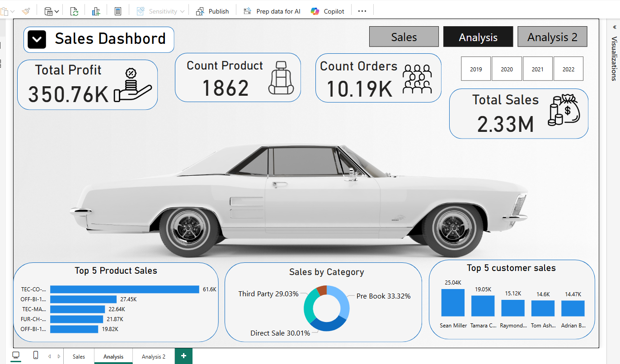Open the Analysis 2 page tab

(x=154, y=356)
